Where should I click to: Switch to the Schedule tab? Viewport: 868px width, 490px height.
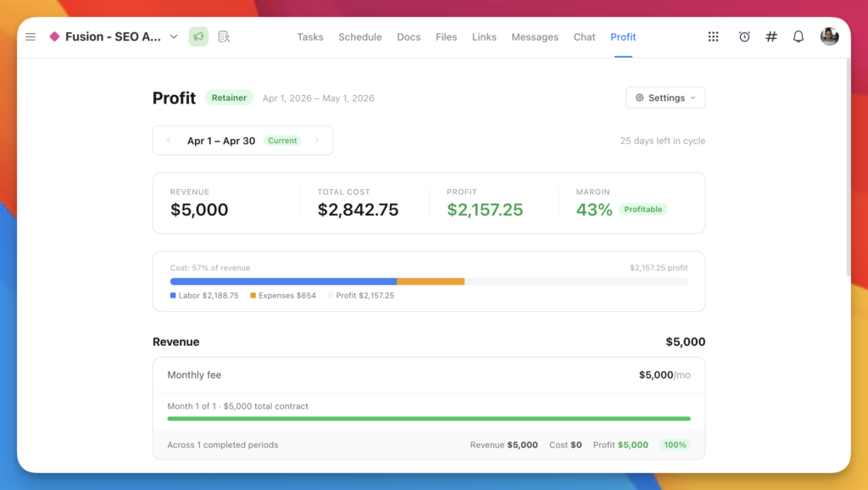(x=359, y=37)
